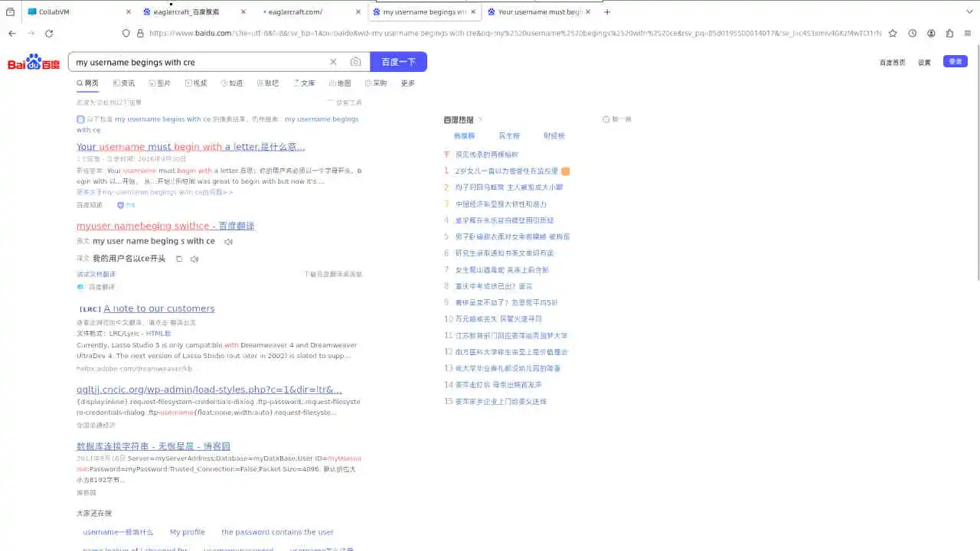Click the Baidu logo
Screen dimensions: 980x551
point(34,62)
